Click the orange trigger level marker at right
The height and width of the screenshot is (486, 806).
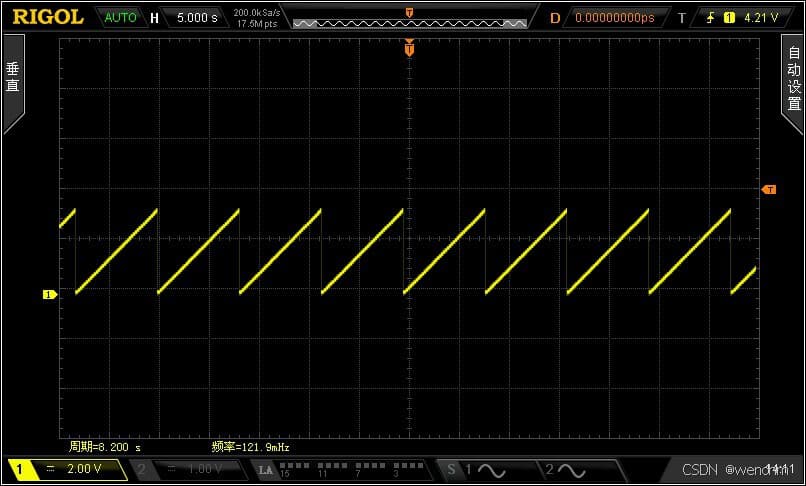click(x=769, y=190)
